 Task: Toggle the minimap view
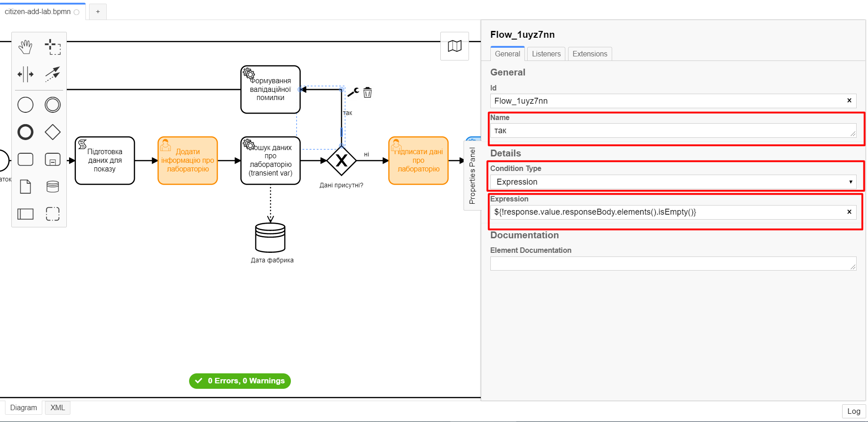454,46
